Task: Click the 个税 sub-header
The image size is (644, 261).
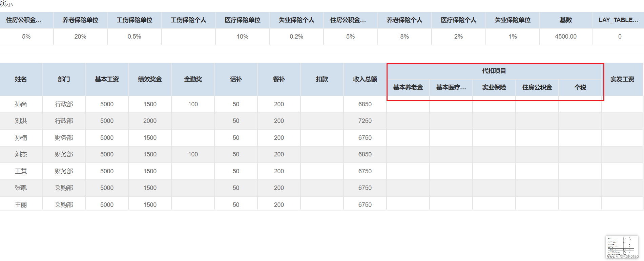Action: point(580,87)
